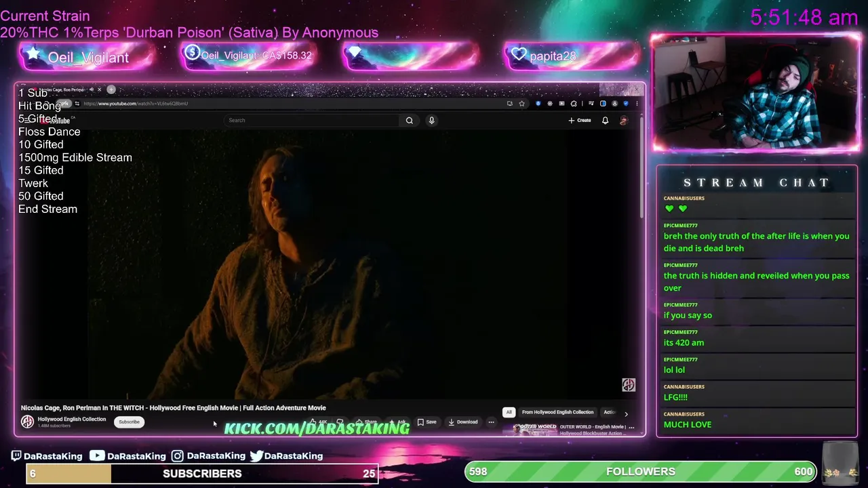Click the 'LFG!!!!' chat message
This screenshot has width=868, height=488.
[675, 397]
